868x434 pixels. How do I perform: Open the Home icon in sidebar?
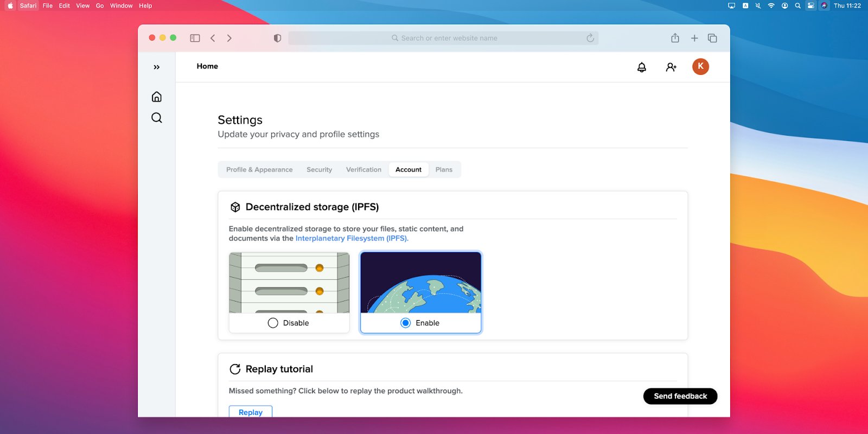coord(157,97)
